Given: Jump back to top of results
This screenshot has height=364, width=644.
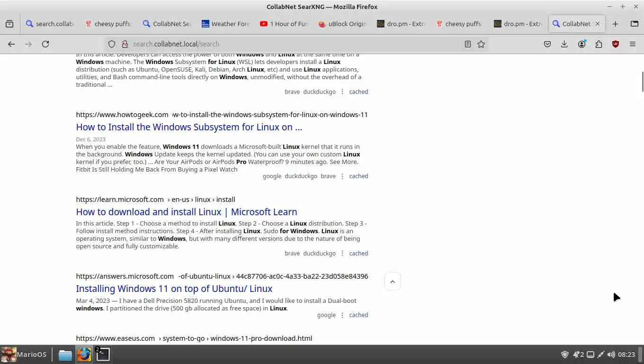Looking at the screenshot, I should pos(393,282).
